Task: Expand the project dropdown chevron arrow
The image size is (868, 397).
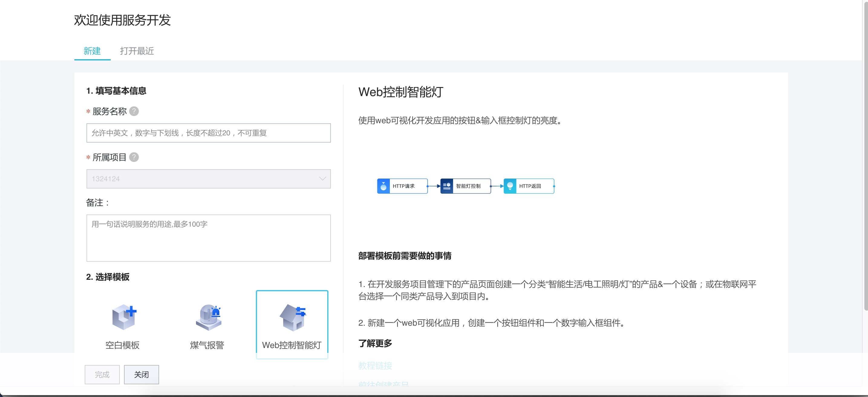Action: click(x=322, y=179)
